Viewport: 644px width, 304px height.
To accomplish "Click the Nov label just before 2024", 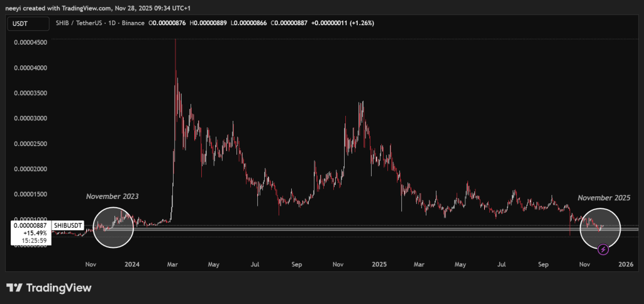I will click(91, 264).
